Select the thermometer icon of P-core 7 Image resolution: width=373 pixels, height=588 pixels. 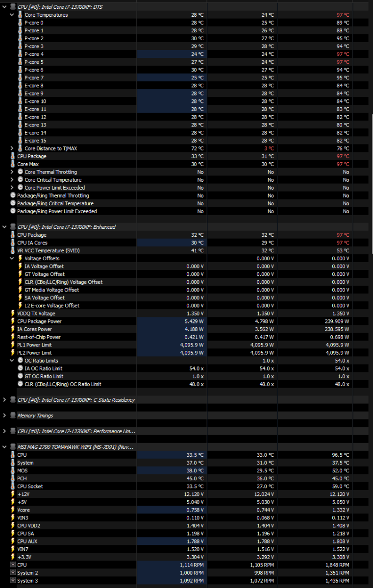pos(20,78)
